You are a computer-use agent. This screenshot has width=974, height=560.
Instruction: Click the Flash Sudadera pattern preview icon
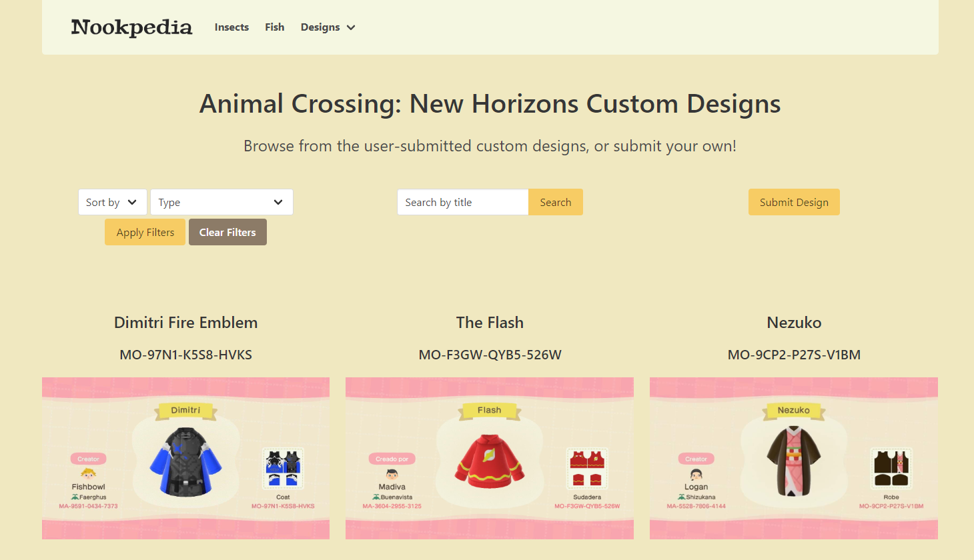pyautogui.click(x=587, y=468)
